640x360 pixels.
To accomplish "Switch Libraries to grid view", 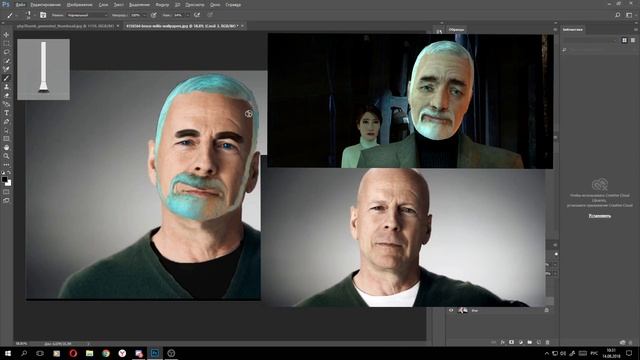I will (x=624, y=40).
